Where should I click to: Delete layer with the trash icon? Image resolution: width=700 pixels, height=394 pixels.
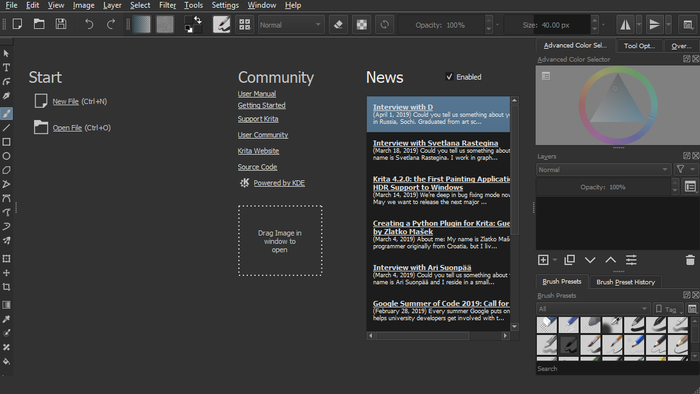point(690,260)
